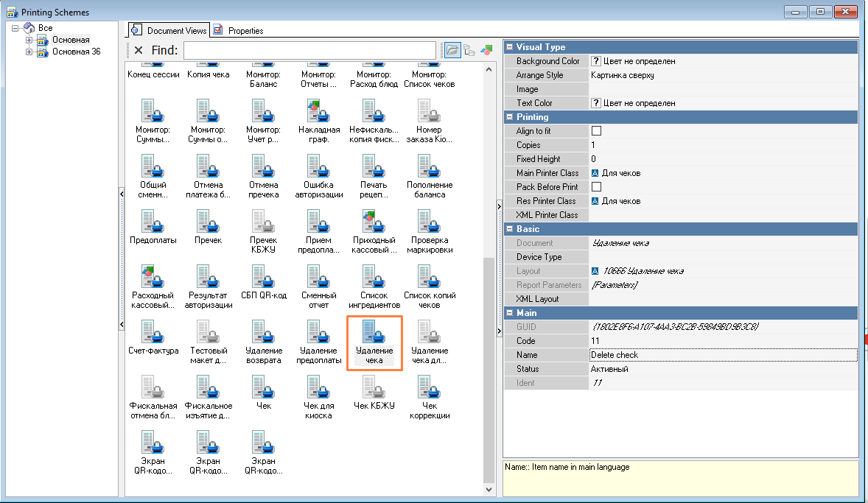Click the left panel collapse arrow

[122, 194]
